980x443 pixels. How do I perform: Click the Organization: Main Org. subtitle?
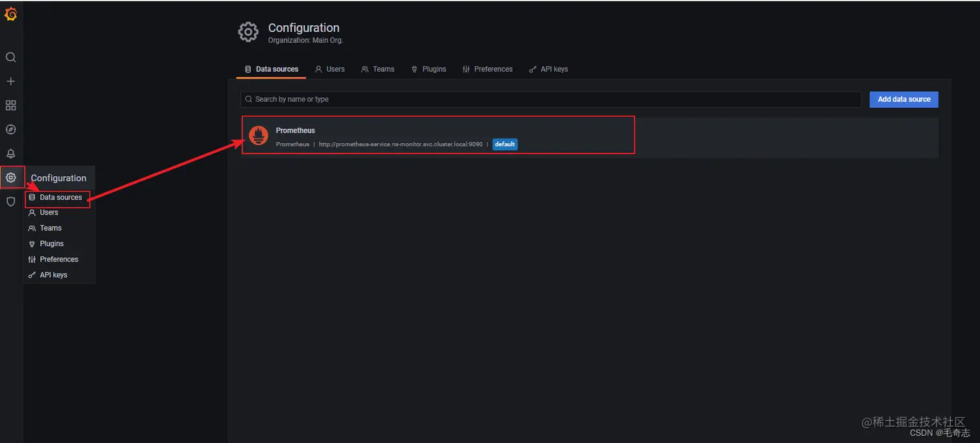[x=306, y=40]
